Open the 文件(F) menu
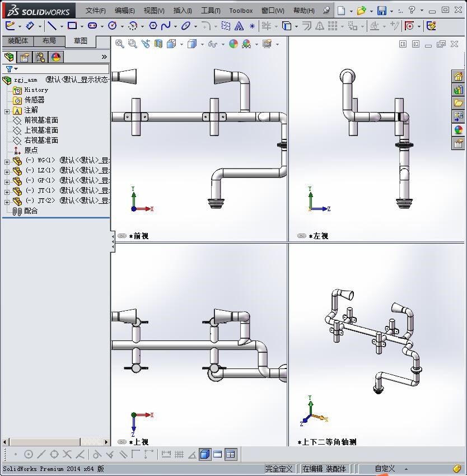The width and height of the screenshot is (467, 476). (x=96, y=11)
